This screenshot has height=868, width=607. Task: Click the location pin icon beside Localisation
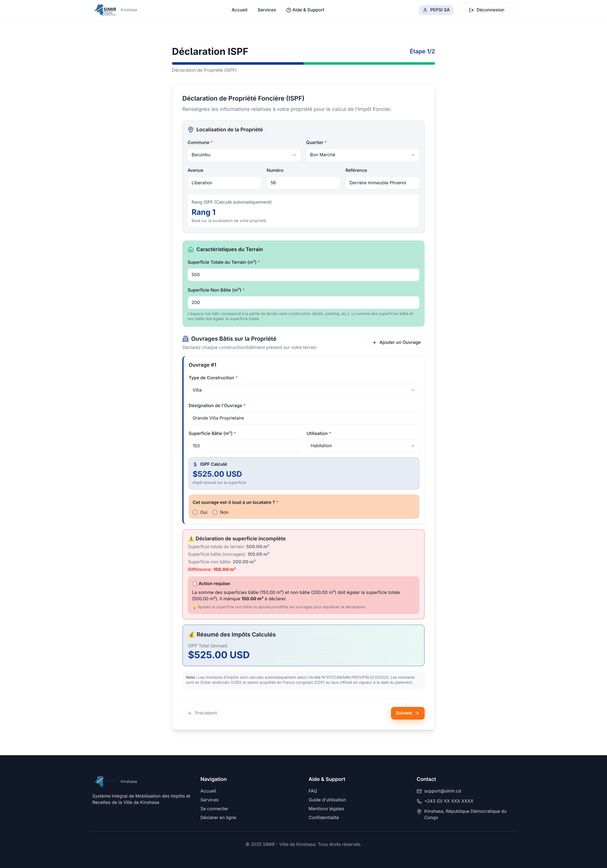point(191,130)
